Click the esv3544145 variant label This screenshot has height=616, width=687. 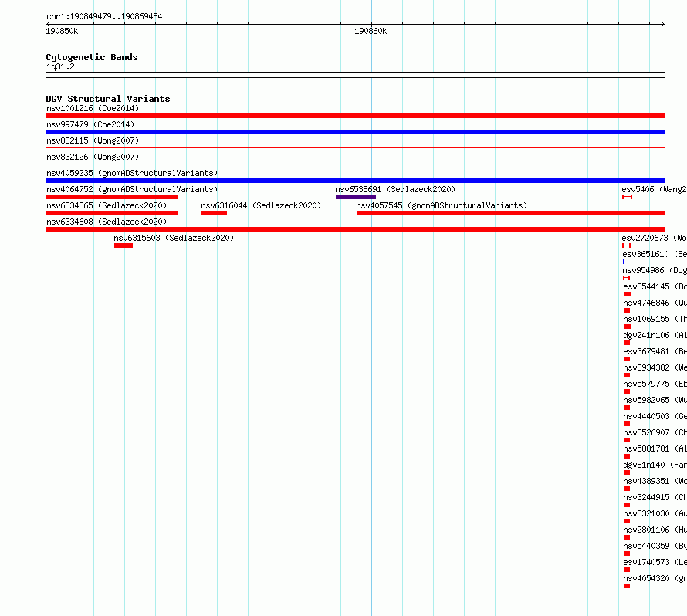(x=655, y=286)
